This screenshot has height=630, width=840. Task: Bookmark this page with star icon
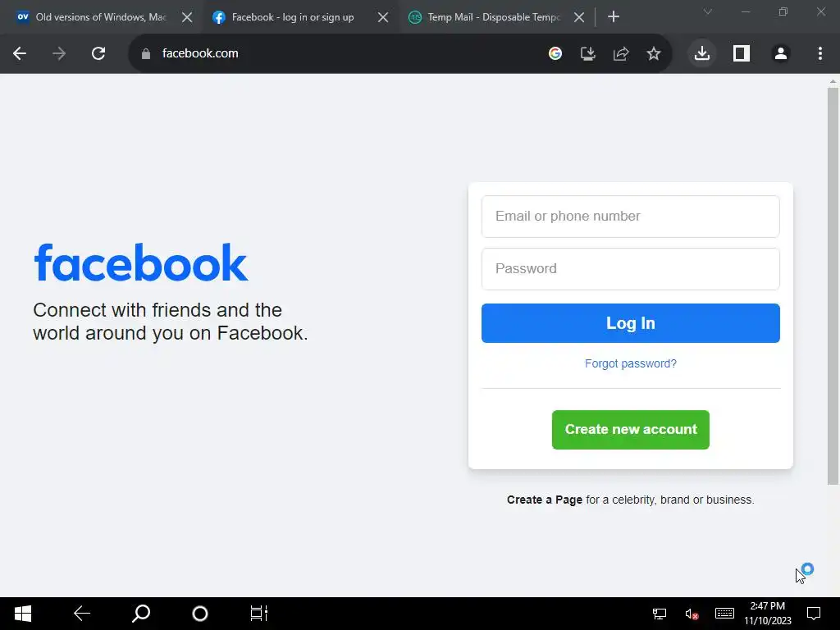click(653, 53)
